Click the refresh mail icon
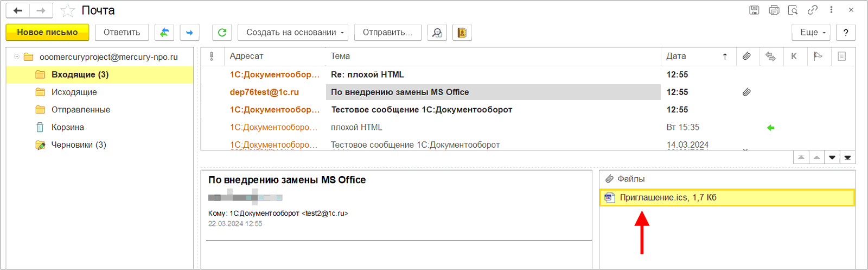The height and width of the screenshot is (270, 868). pos(222,33)
